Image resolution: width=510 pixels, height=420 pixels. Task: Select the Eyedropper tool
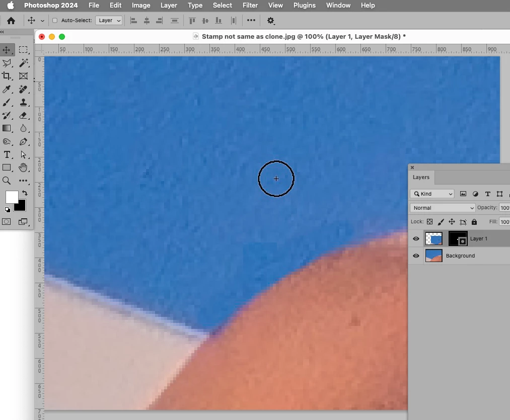7,89
